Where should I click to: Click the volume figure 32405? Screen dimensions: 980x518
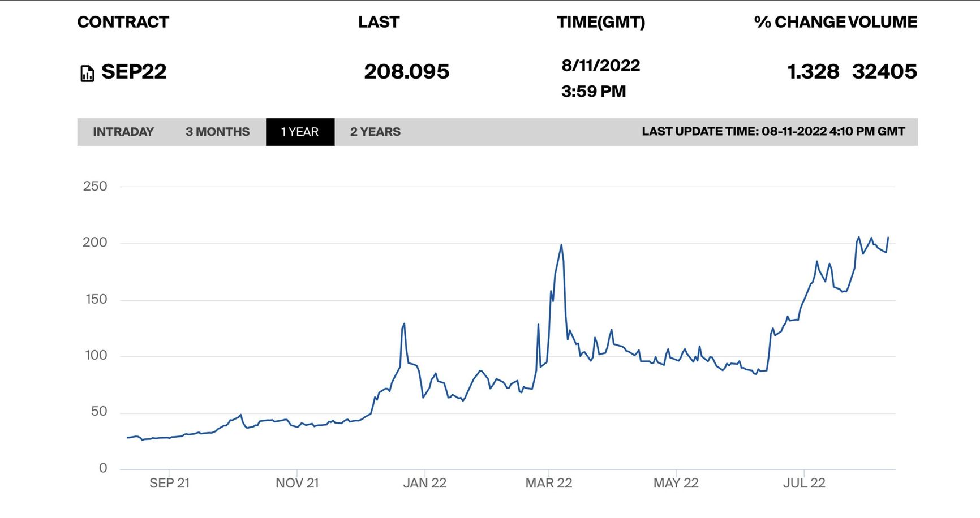(884, 72)
